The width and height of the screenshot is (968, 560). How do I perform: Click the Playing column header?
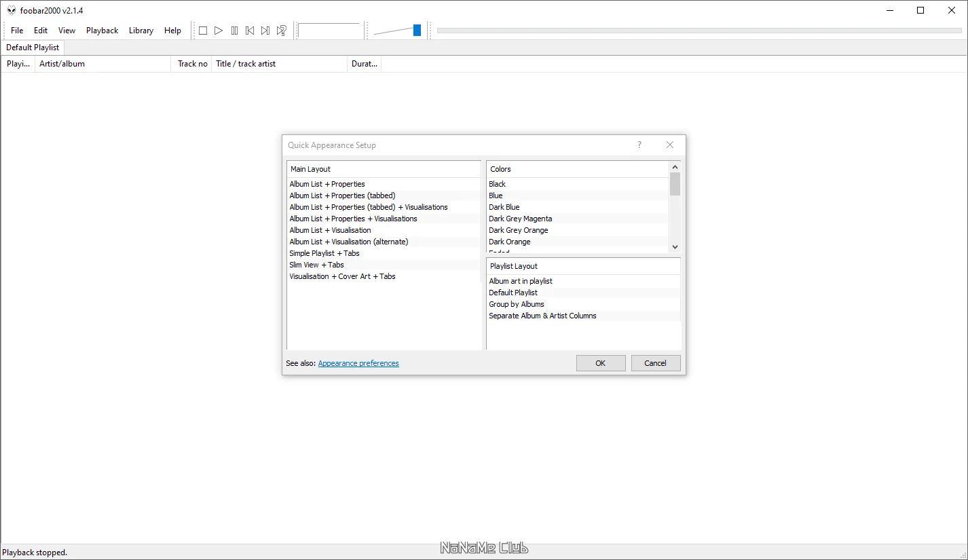pos(18,64)
